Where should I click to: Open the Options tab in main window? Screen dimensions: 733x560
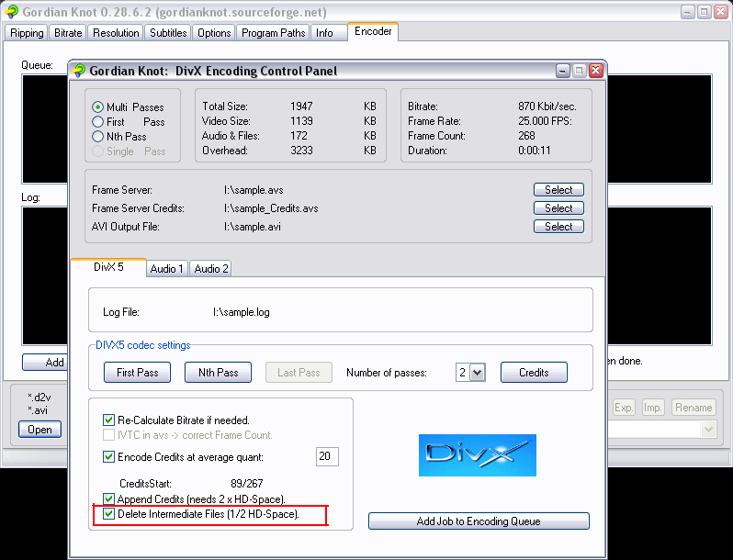point(214,33)
